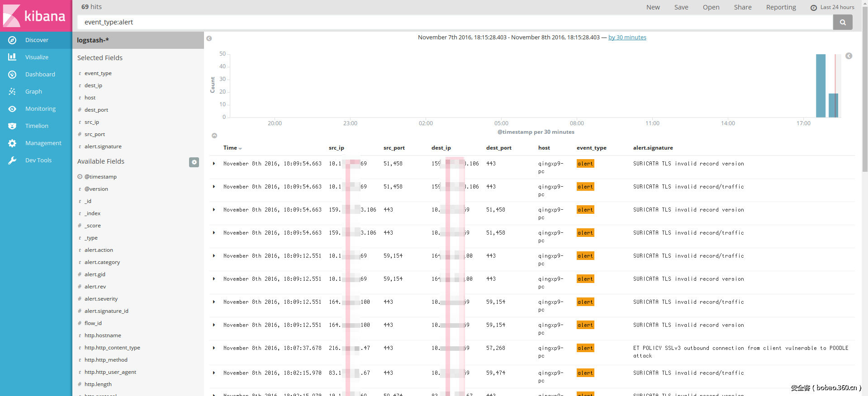Expand the POODLE attack alert row
Viewport: 868px width, 396px height.
[x=214, y=348]
